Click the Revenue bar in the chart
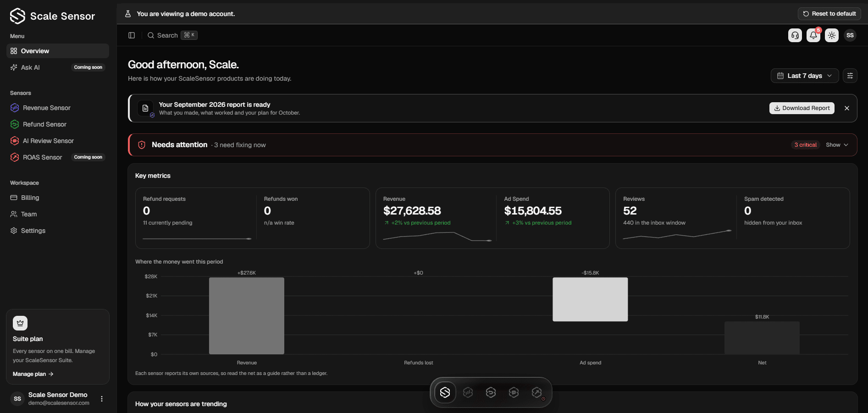 click(247, 316)
